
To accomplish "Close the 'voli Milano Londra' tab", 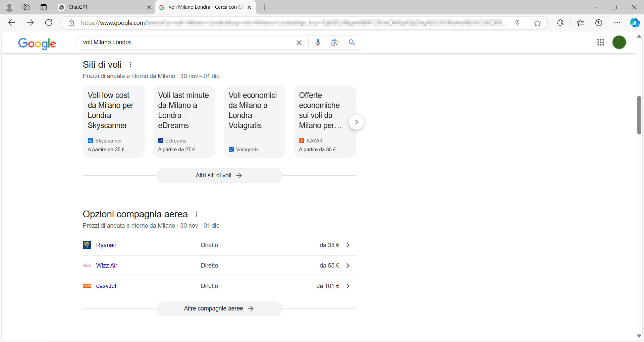I will coord(249,7).
